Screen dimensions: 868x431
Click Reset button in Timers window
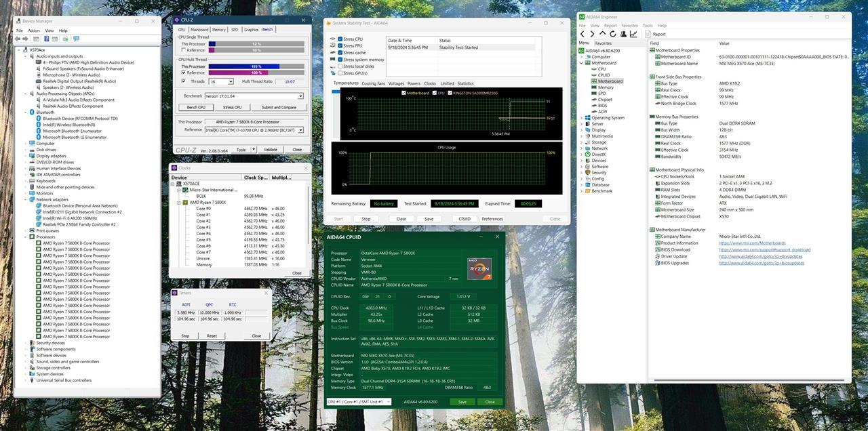point(212,335)
